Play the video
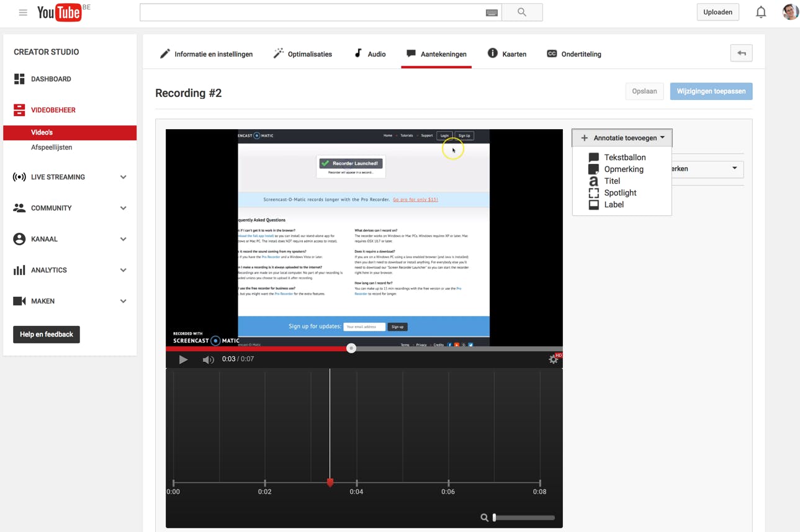The image size is (800, 532). (183, 359)
